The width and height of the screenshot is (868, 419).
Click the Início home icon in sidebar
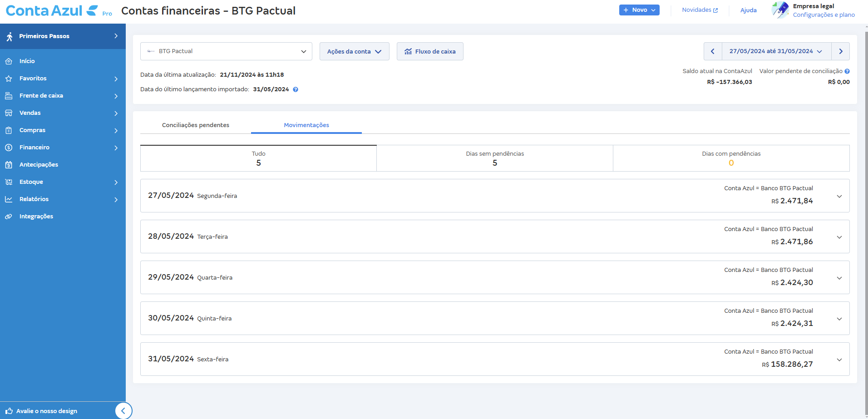coord(9,61)
